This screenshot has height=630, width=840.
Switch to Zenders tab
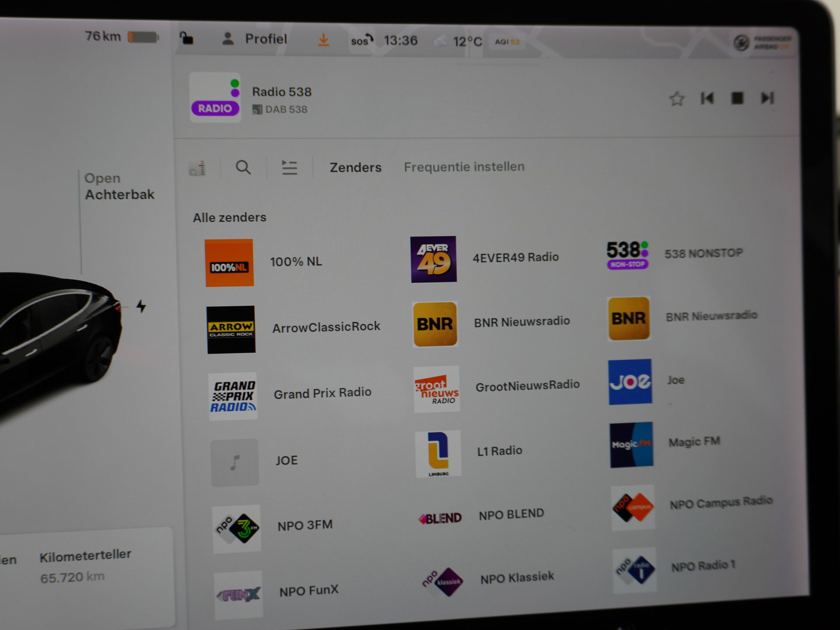[355, 168]
